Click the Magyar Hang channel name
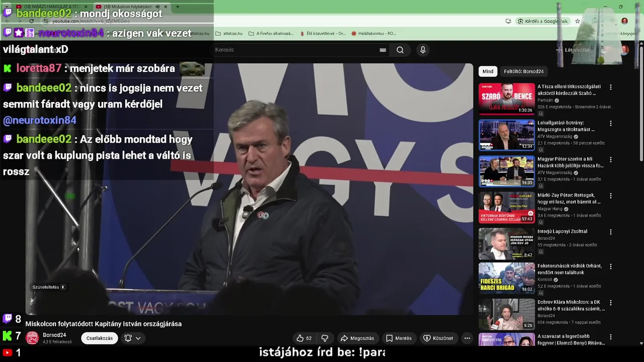Image resolution: width=644 pixels, height=362 pixels. (550, 209)
